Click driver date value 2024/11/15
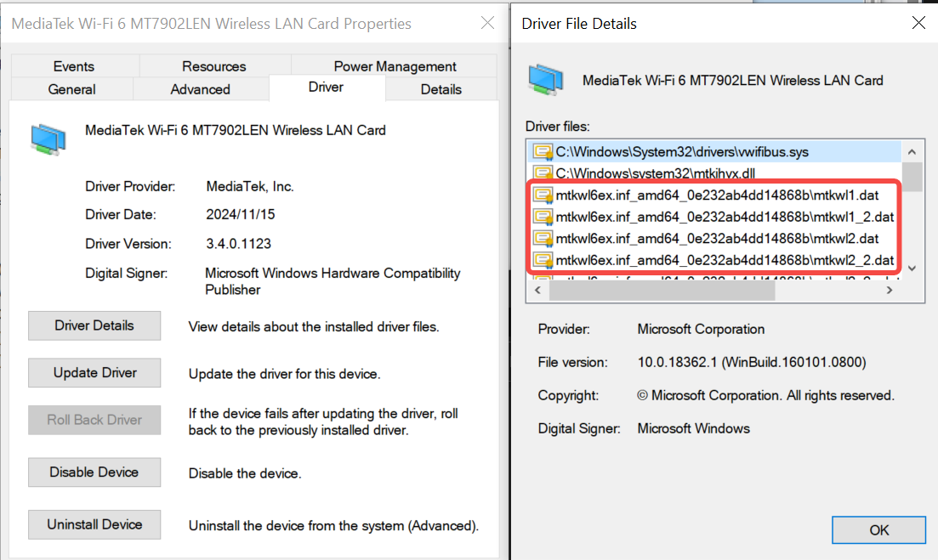938x560 pixels. point(240,214)
